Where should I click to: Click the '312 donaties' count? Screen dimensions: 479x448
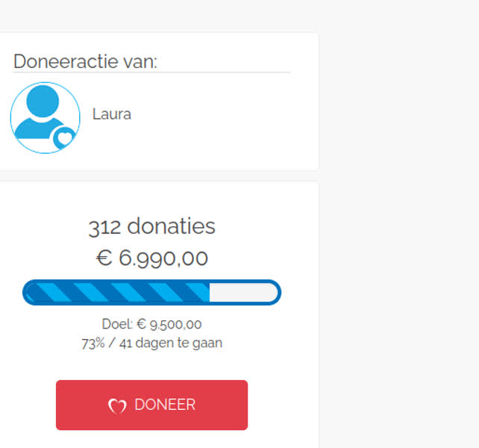pos(151,226)
